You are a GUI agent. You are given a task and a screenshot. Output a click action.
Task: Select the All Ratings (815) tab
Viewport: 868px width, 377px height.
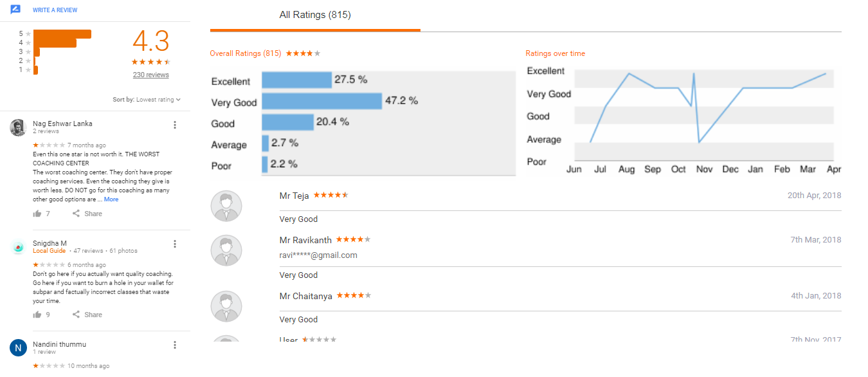pos(315,15)
